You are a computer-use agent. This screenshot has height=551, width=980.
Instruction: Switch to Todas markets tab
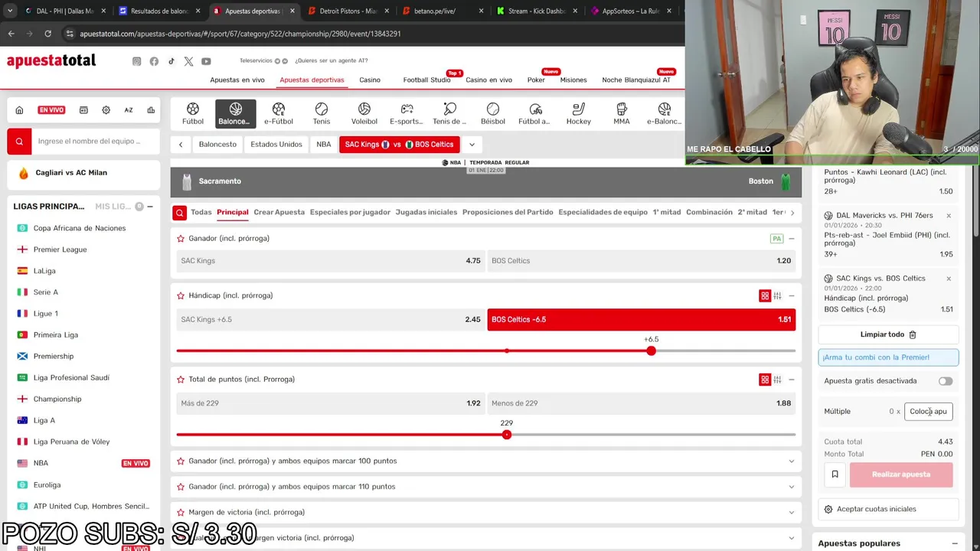201,212
